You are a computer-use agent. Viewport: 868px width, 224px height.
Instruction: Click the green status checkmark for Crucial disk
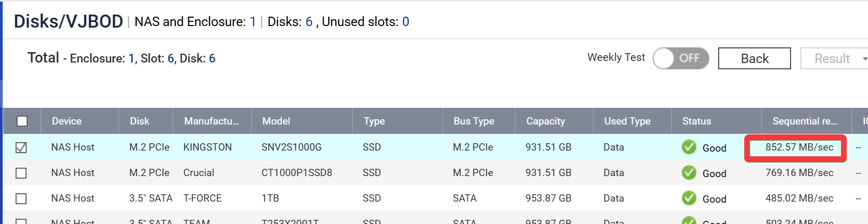pos(689,173)
